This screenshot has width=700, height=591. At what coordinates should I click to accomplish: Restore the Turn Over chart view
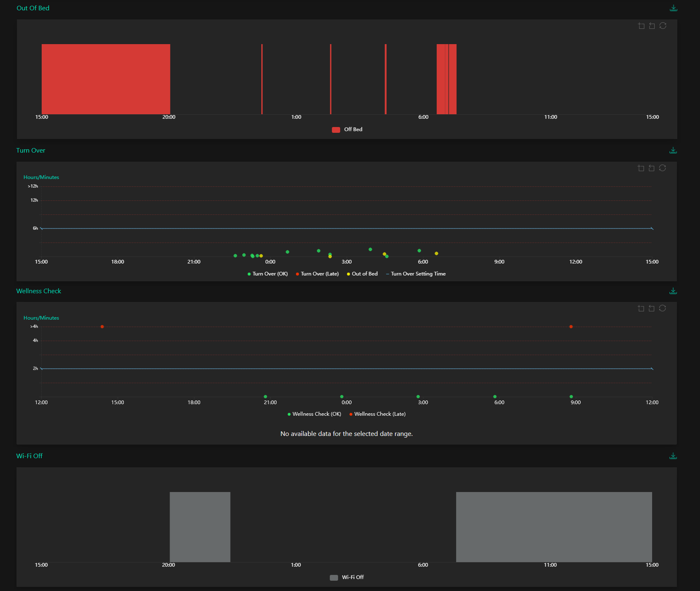[662, 168]
